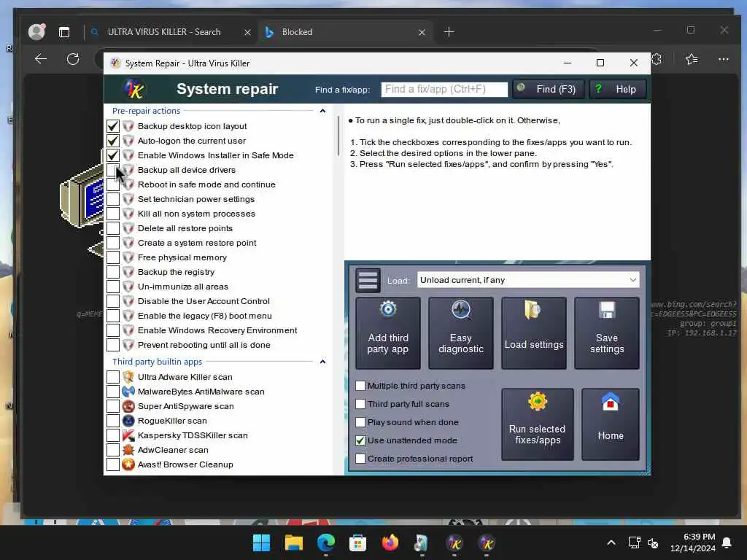Check Third party full scans
This screenshot has width=747, height=560.
(x=360, y=404)
